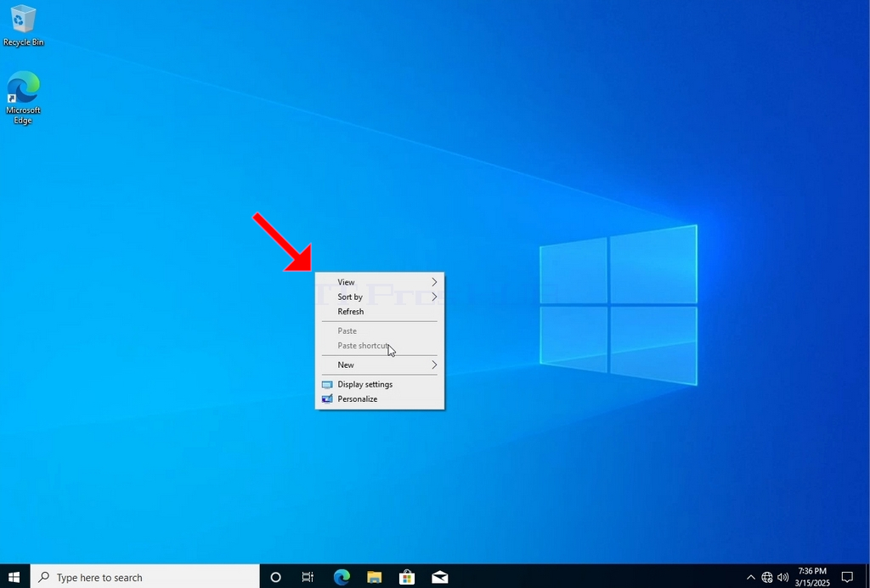Screen dimensions: 870x588
Task: Open Microsoft Store from the taskbar
Action: tap(407, 577)
